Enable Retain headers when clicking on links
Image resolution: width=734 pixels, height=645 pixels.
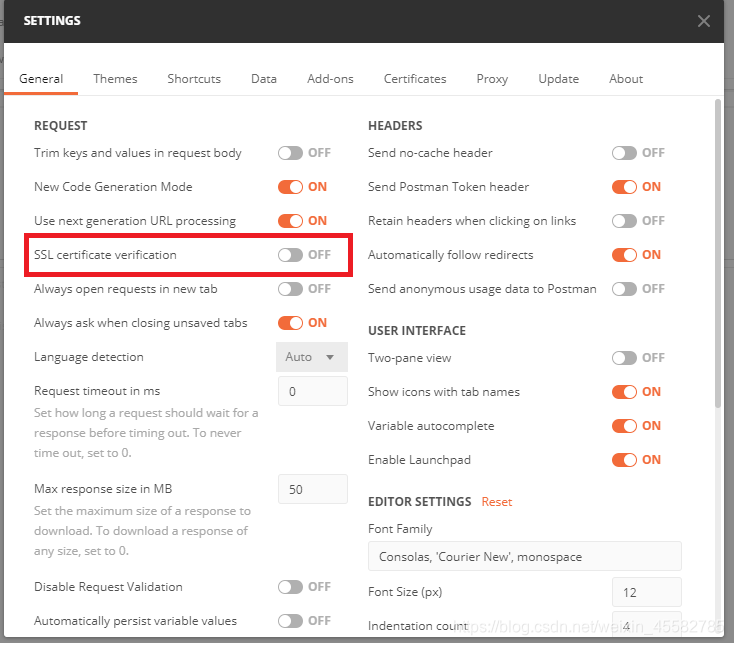pyautogui.click(x=624, y=221)
